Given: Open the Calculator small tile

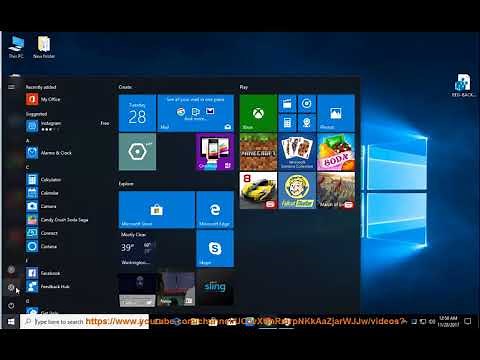Looking at the screenshot, I should pyautogui.click(x=287, y=123).
